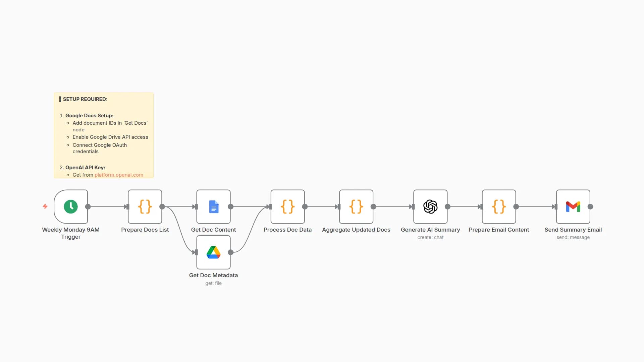Click output connector of Prepare Docs List
Screen dimensions: 644x362
(162, 207)
